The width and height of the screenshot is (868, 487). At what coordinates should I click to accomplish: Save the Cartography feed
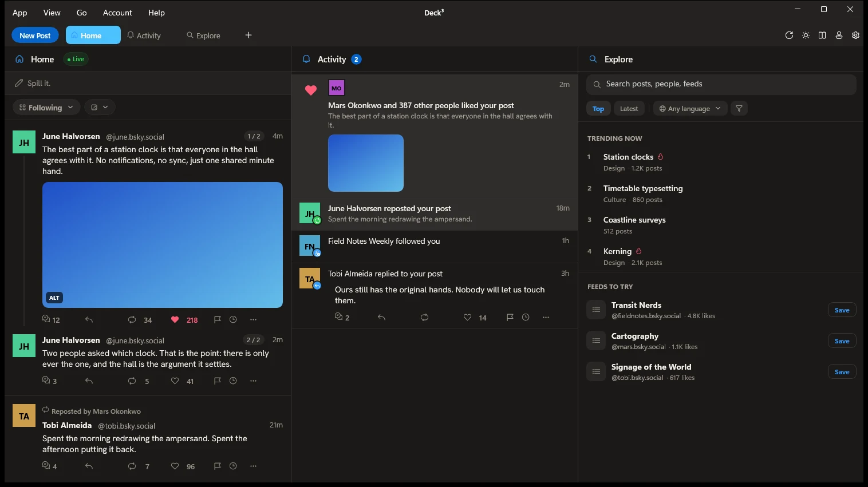[x=842, y=341]
